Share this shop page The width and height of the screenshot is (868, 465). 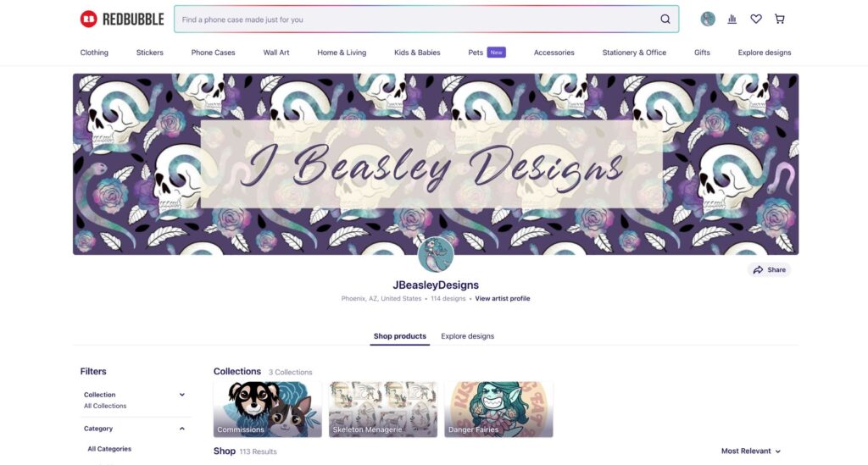[769, 270]
